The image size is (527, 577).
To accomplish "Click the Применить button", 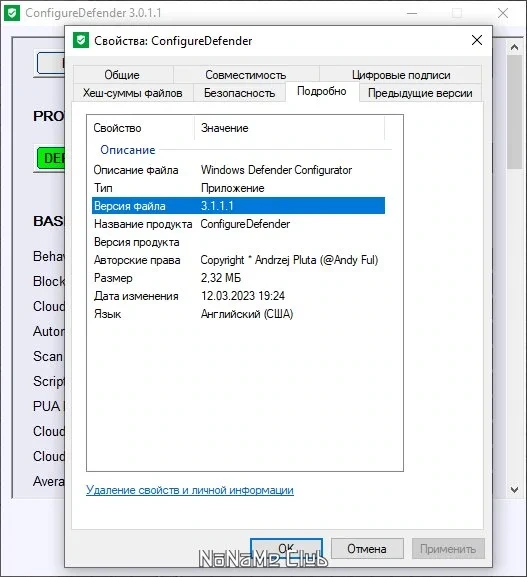I will [448, 549].
